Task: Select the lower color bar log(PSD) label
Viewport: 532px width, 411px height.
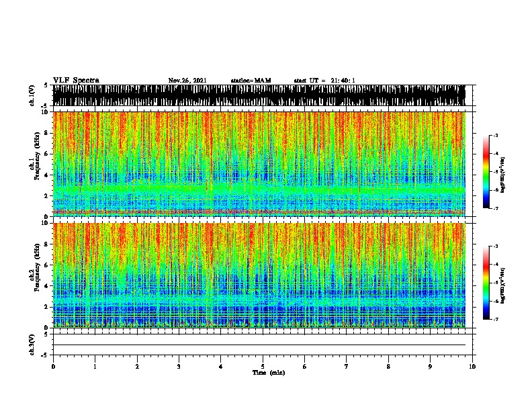Action: [x=502, y=286]
